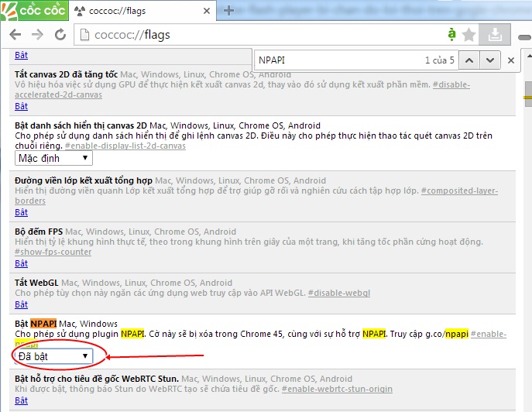Click the forward navigation arrow
This screenshot has width=532, height=412.
[37, 35]
